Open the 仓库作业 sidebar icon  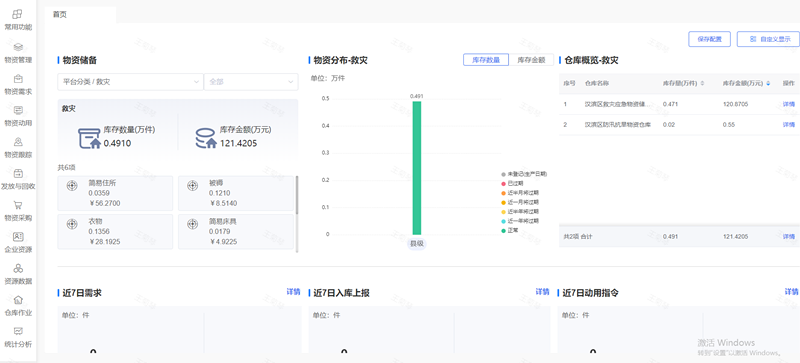(18, 300)
